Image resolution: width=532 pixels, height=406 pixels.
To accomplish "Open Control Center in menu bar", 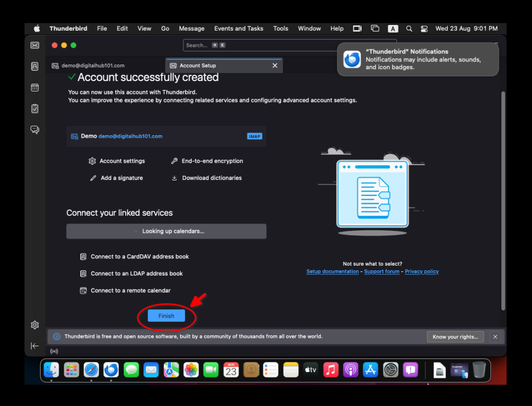I will (424, 29).
